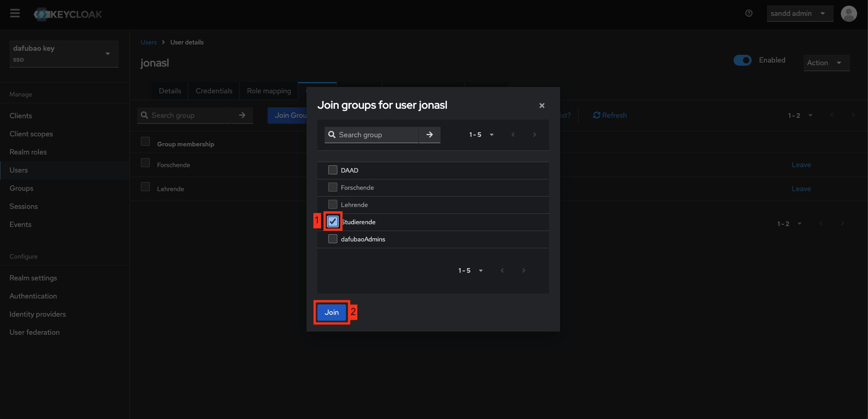Open the help question mark icon
The width and height of the screenshot is (868, 419).
(749, 14)
